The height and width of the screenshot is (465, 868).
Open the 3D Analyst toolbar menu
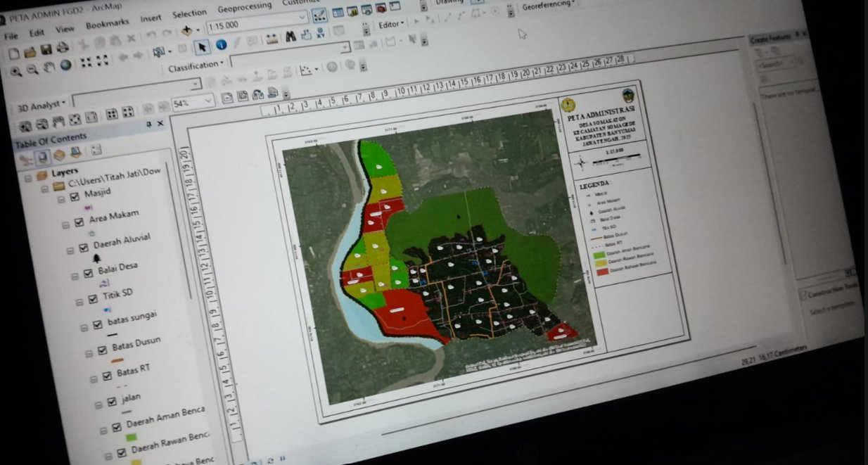(x=42, y=106)
